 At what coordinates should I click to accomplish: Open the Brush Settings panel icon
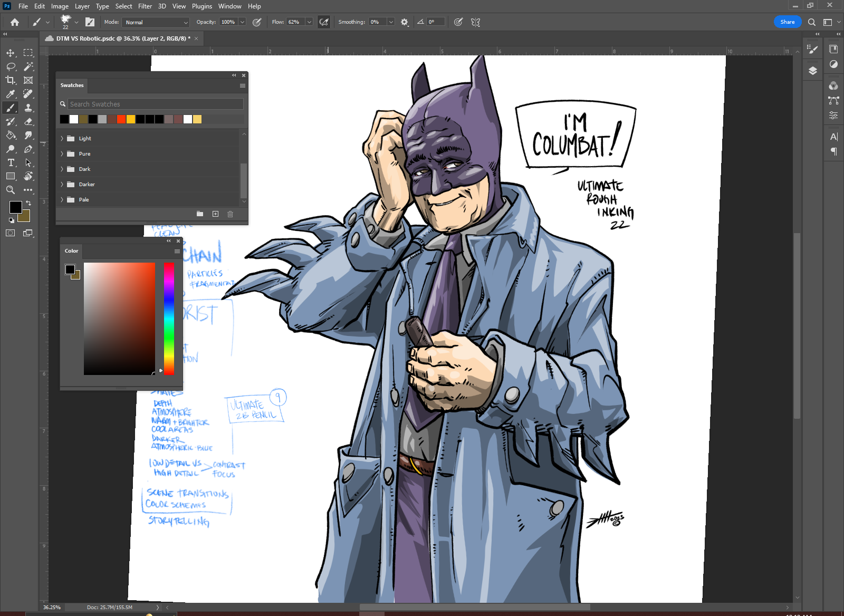tap(813, 49)
